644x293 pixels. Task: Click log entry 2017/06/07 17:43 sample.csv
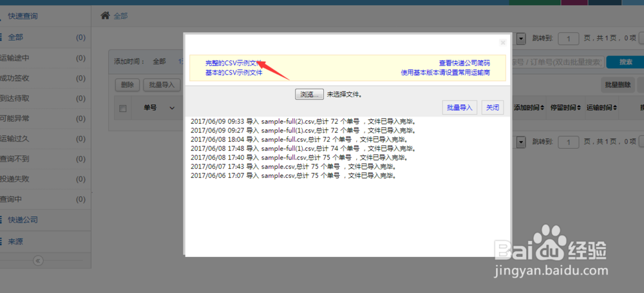293,166
